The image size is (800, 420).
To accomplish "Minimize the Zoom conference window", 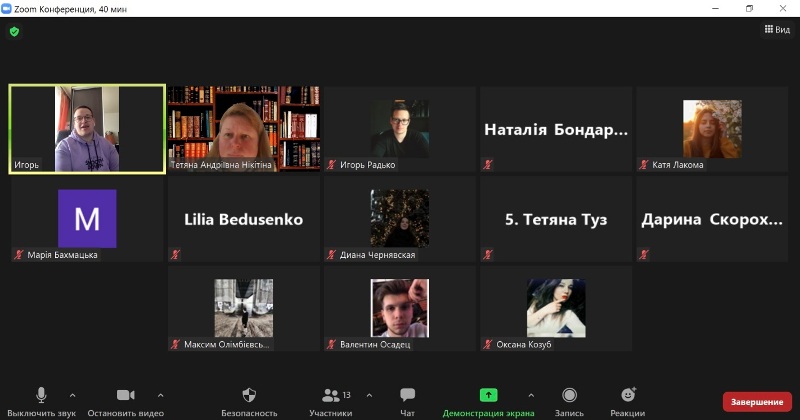I will point(715,9).
